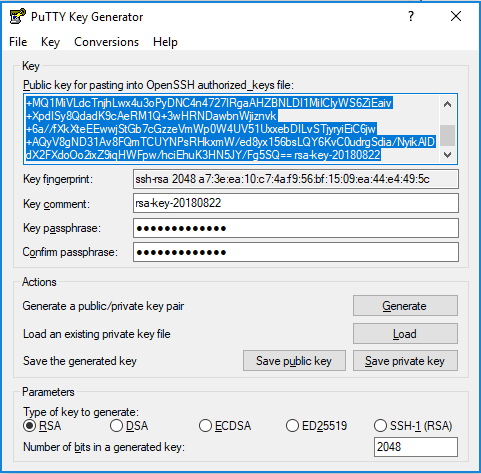Viewport: 481px width, 474px height.
Task: Click 'Generate a public/private key pair' text
Action: (x=103, y=306)
